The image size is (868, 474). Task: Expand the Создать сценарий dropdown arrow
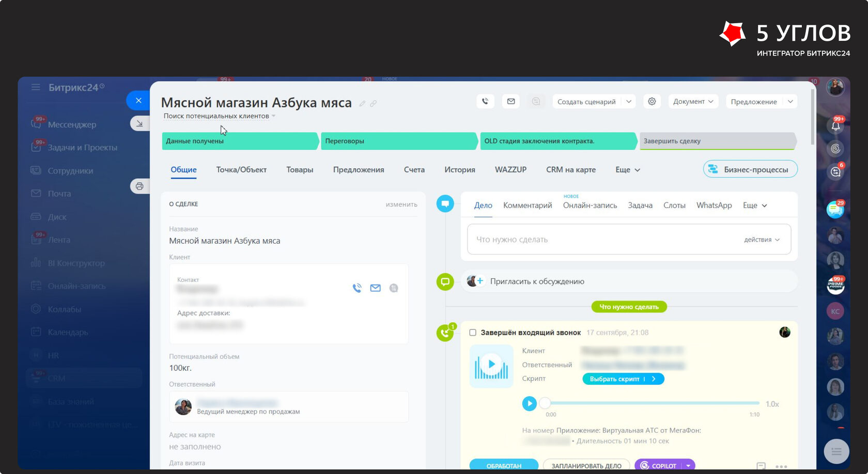click(629, 102)
